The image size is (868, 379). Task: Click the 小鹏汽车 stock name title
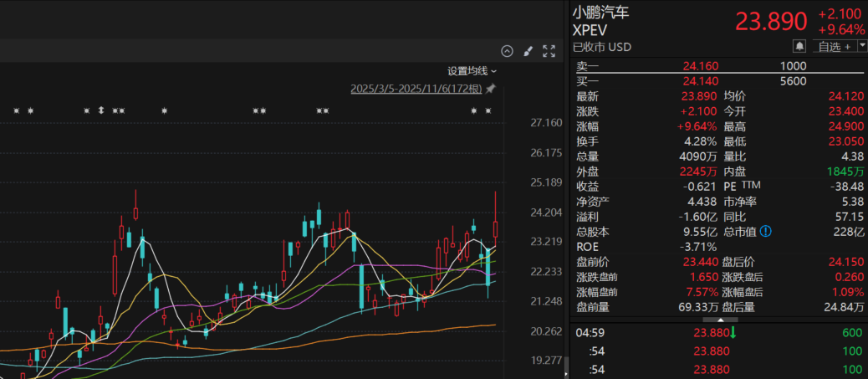click(x=600, y=13)
